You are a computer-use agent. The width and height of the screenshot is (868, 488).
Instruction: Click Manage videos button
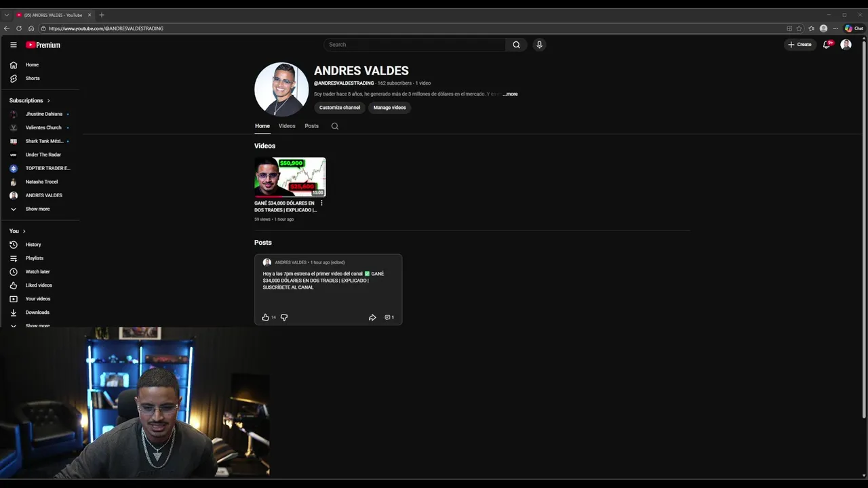[389, 108]
